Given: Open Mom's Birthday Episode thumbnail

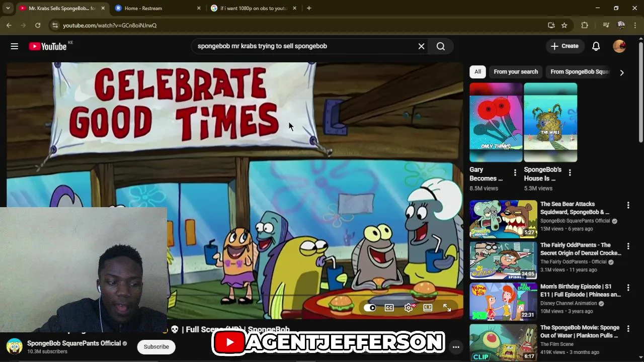Looking at the screenshot, I should point(503,302).
